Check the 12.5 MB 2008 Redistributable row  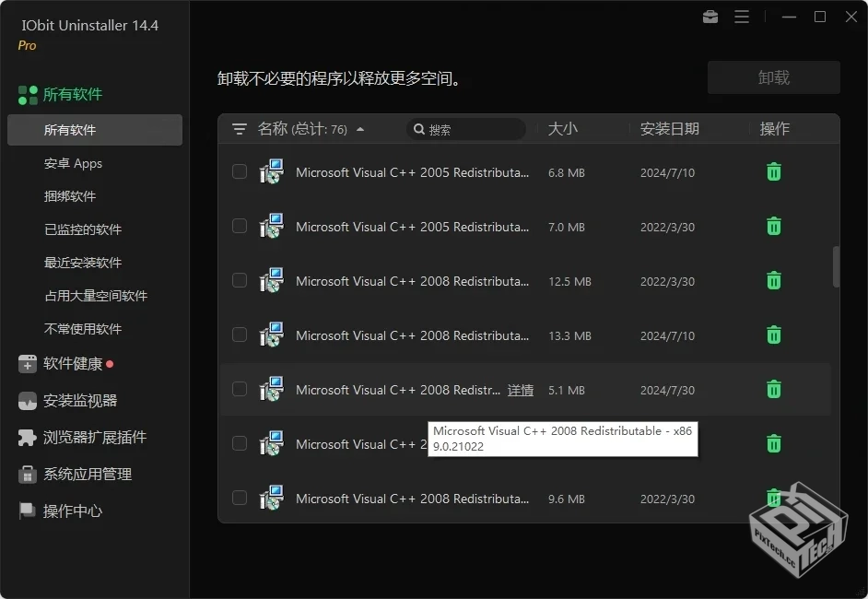(x=240, y=281)
